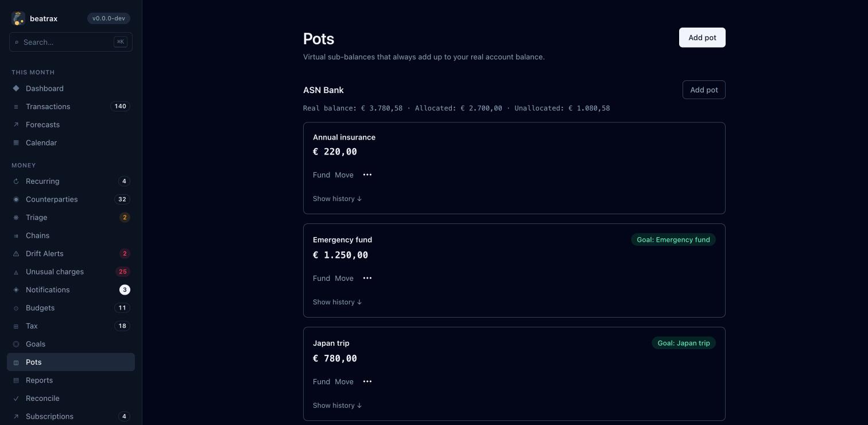Expand Show history for Annual insurance
Viewport: 868px width, 425px height.
[x=338, y=199]
